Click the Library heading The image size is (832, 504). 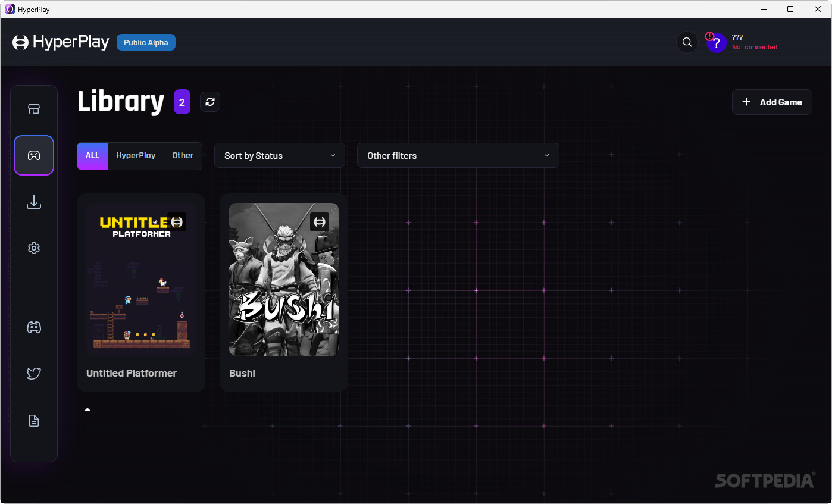pyautogui.click(x=121, y=101)
